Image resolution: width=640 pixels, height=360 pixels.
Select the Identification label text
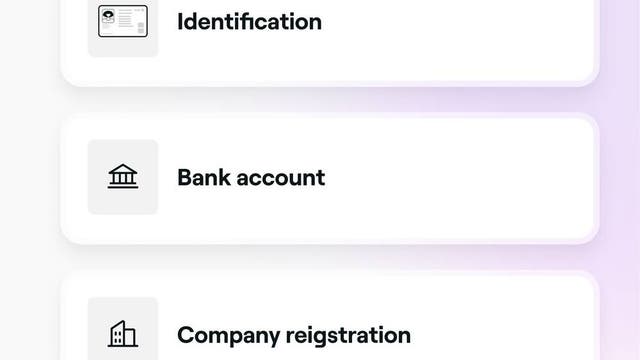pyautogui.click(x=249, y=22)
